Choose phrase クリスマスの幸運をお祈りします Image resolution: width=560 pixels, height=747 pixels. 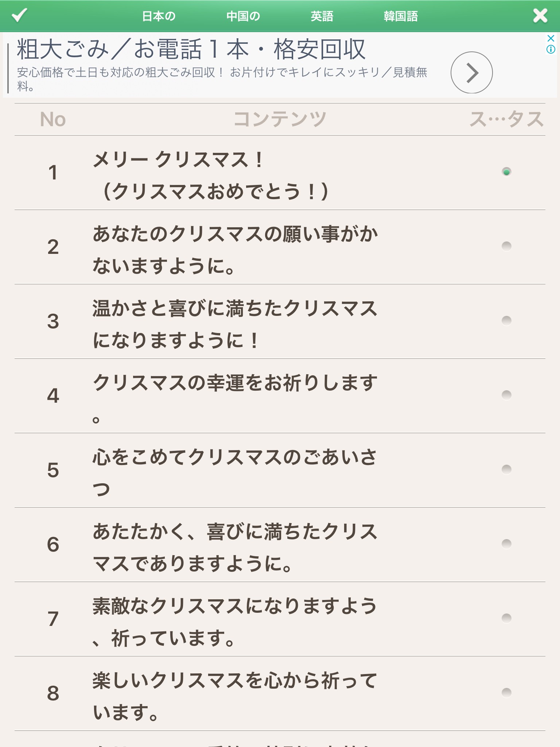click(x=235, y=384)
